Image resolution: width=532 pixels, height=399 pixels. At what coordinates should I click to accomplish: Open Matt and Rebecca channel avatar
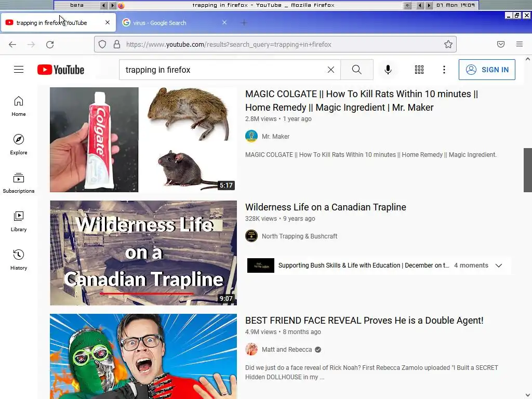251,350
